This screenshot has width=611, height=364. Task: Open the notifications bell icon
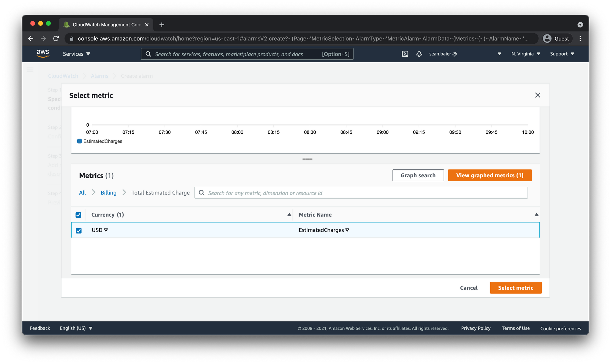pos(419,54)
